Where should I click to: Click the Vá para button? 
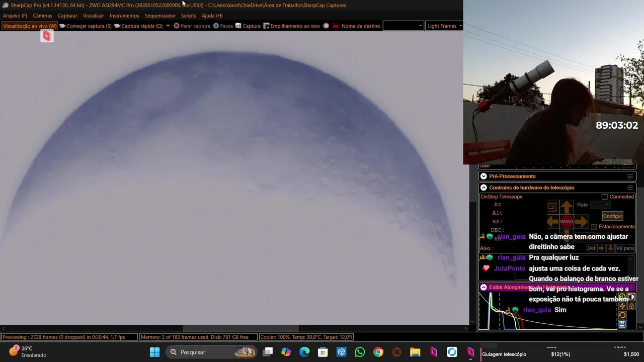pos(625,248)
